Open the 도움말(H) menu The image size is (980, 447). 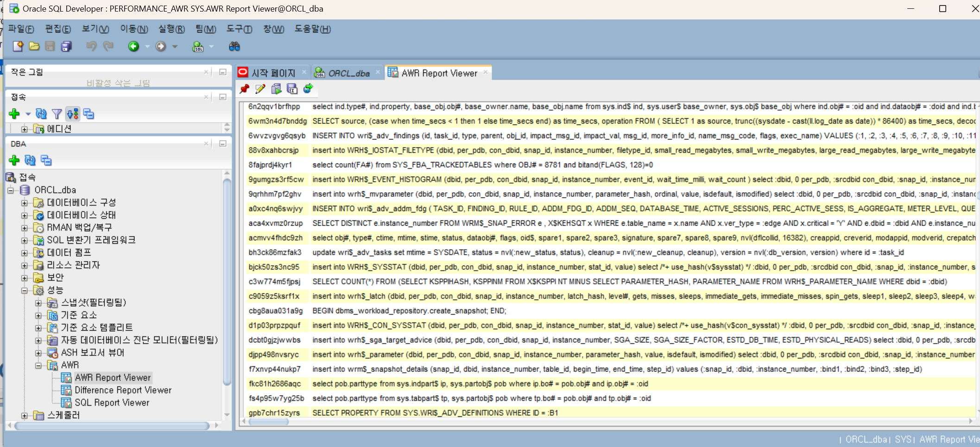coord(313,29)
